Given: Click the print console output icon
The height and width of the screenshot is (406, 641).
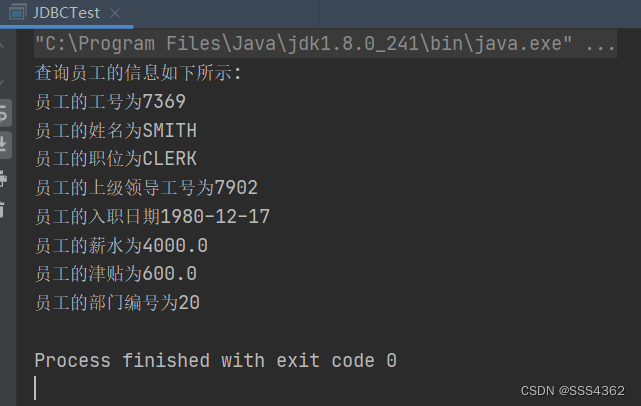Looking at the screenshot, I should point(5,178).
